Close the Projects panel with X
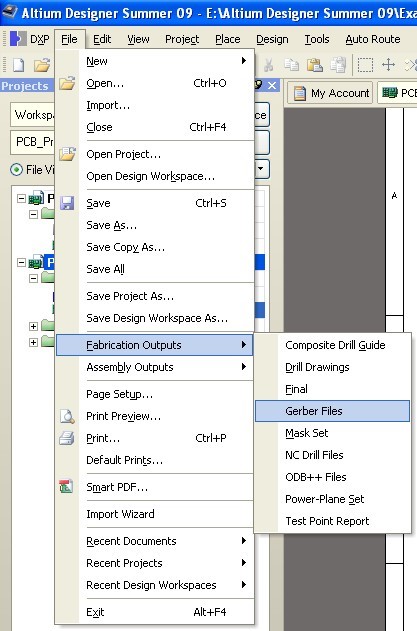Image resolution: width=417 pixels, height=631 pixels. (272, 85)
